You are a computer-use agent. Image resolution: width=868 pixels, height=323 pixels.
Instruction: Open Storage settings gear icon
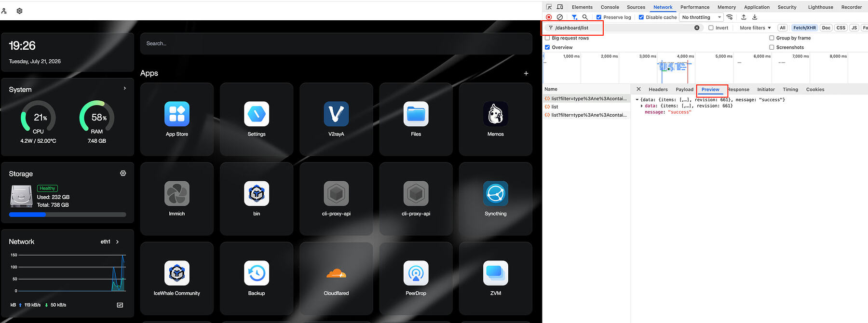point(123,173)
